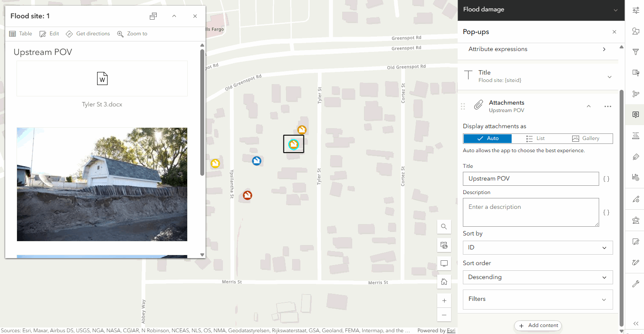This screenshot has height=334, width=644.
Task: Open the Word document attachment icon
Action: (x=102, y=78)
